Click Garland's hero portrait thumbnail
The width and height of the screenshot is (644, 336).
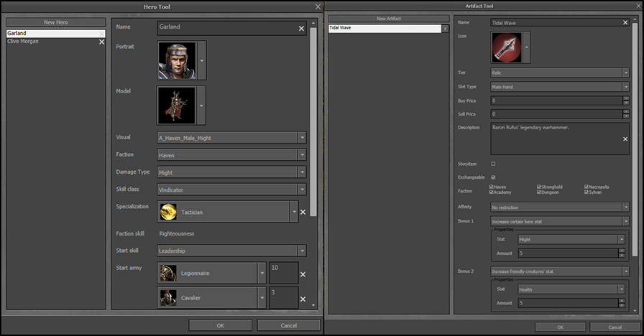tap(176, 60)
